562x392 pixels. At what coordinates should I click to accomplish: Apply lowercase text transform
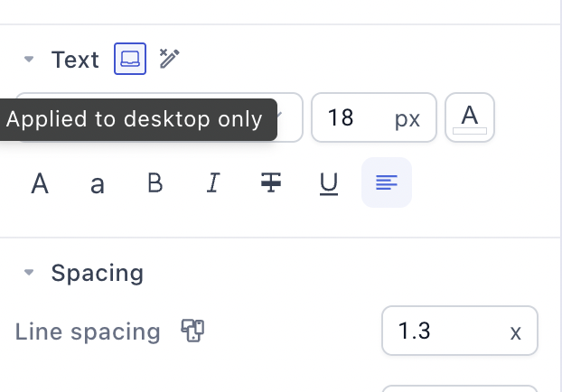coord(98,183)
